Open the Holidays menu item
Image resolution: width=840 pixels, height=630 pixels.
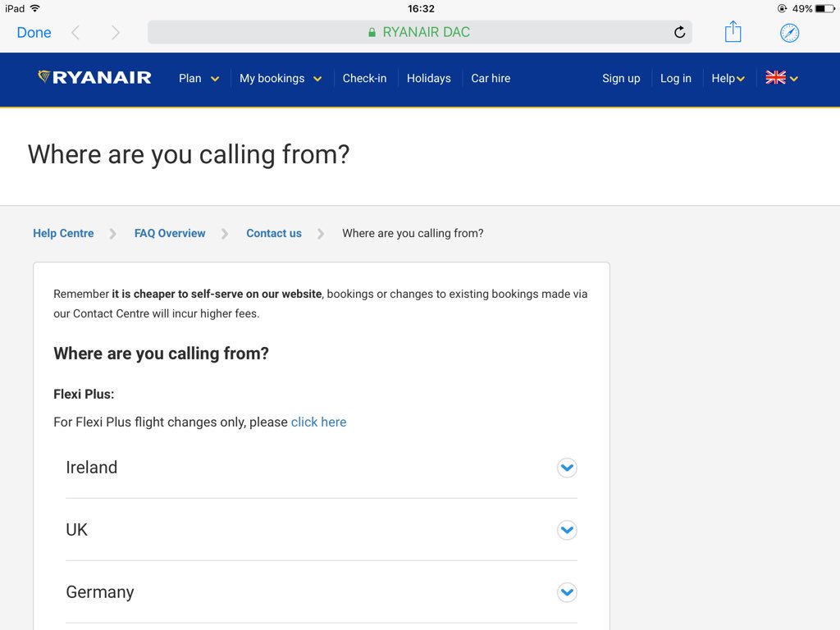pyautogui.click(x=428, y=78)
